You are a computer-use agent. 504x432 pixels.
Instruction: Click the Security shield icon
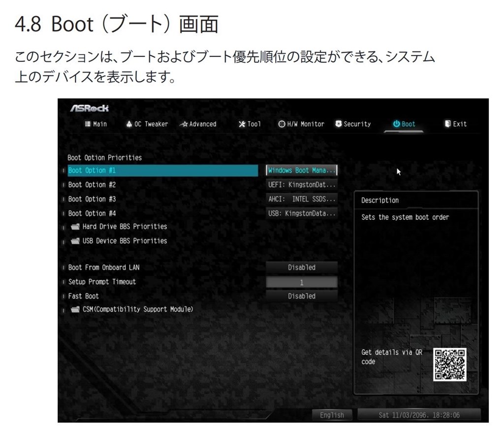coord(338,124)
